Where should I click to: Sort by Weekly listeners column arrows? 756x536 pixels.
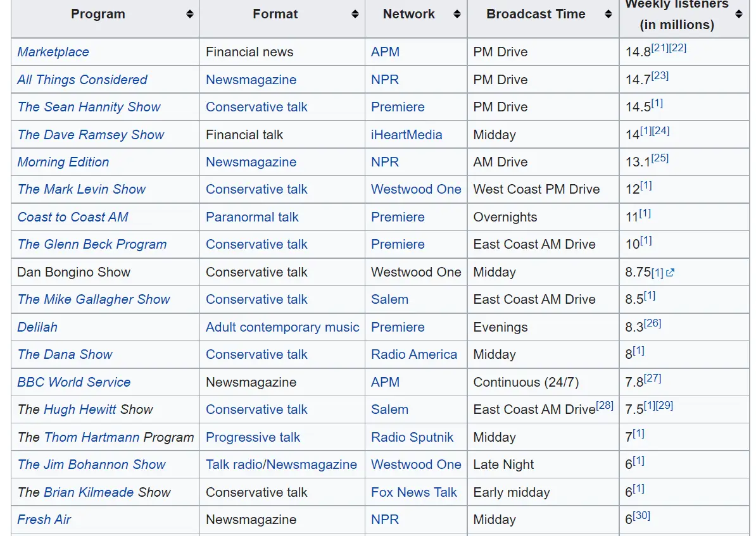pos(738,14)
